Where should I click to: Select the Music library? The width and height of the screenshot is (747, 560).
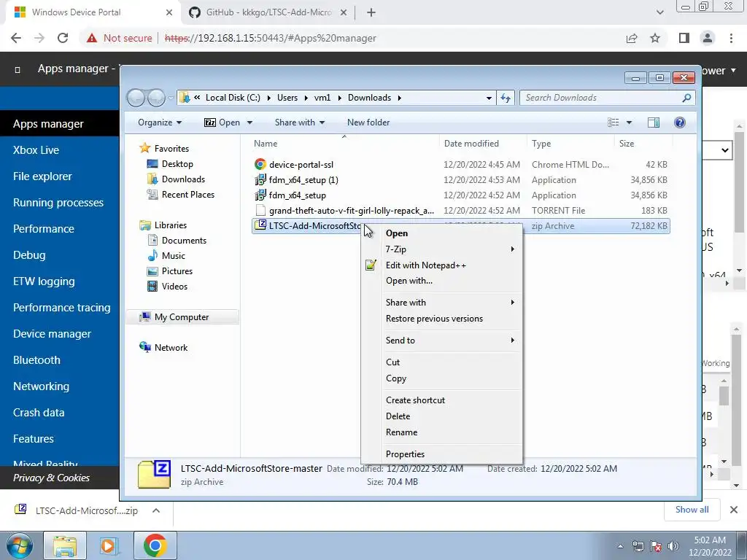coord(173,256)
